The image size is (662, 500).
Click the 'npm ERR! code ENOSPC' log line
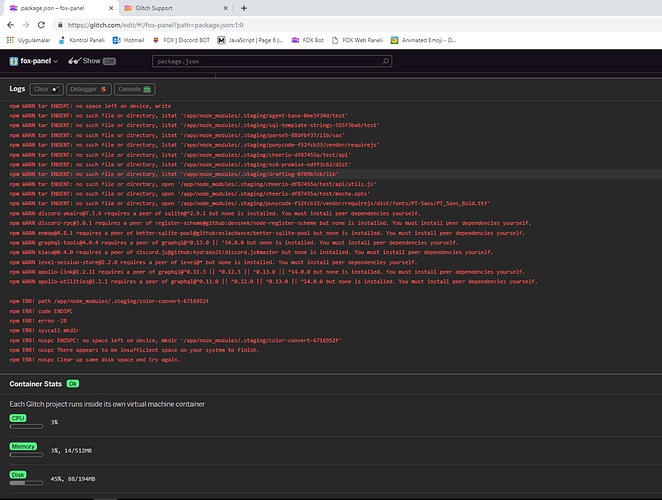click(41, 311)
